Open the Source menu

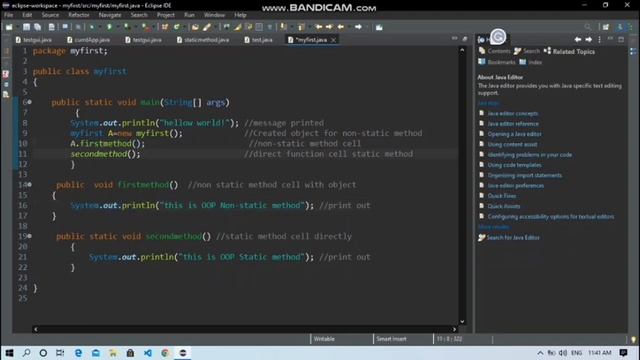(x=50, y=15)
